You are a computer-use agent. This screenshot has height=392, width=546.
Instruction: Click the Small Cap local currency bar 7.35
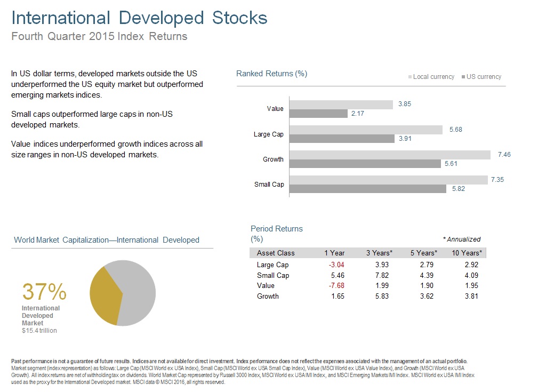tap(389, 180)
